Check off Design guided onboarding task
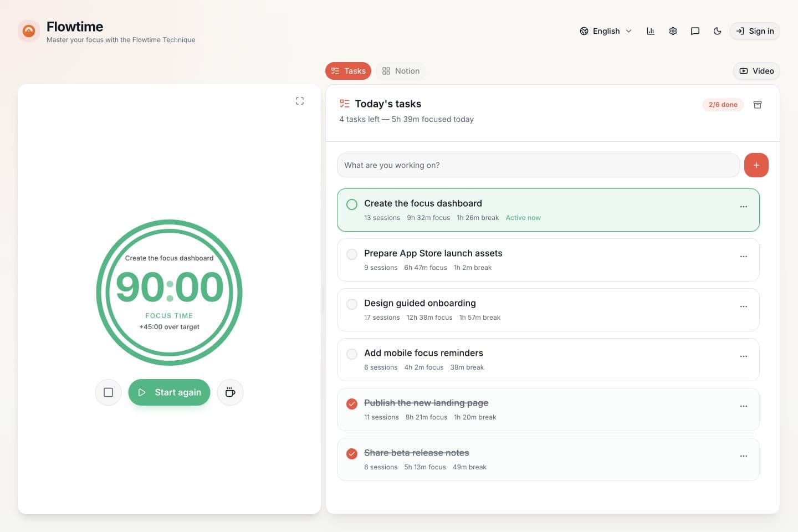This screenshot has height=532, width=798. (352, 304)
